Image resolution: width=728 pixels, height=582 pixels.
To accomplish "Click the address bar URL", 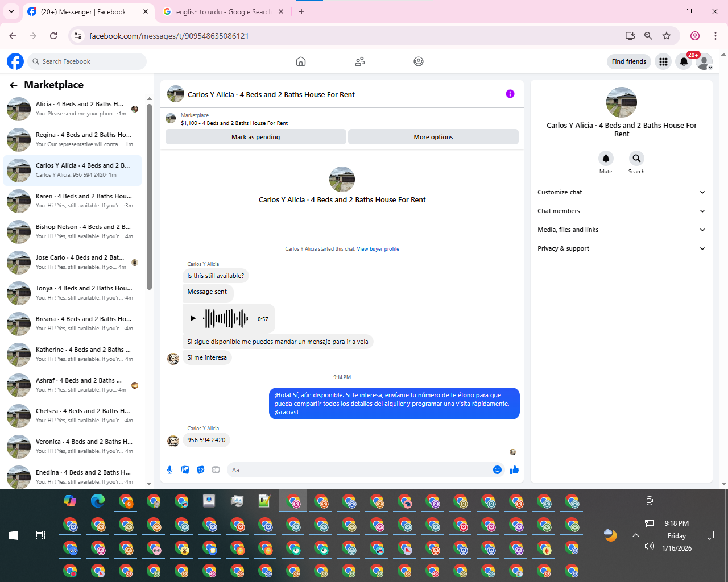I will [x=169, y=36].
